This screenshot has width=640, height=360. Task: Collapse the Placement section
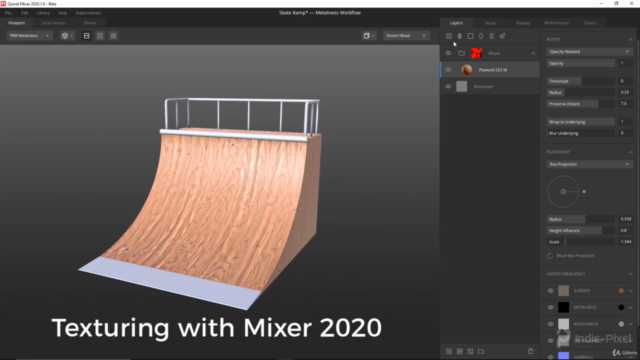[631, 152]
